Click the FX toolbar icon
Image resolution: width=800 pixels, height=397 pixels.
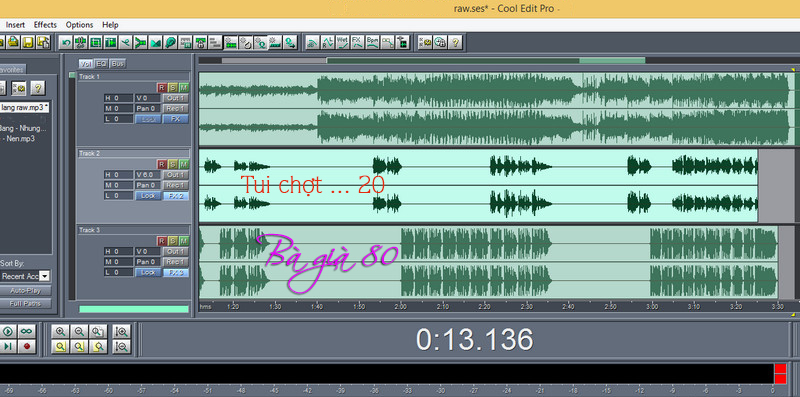[358, 42]
